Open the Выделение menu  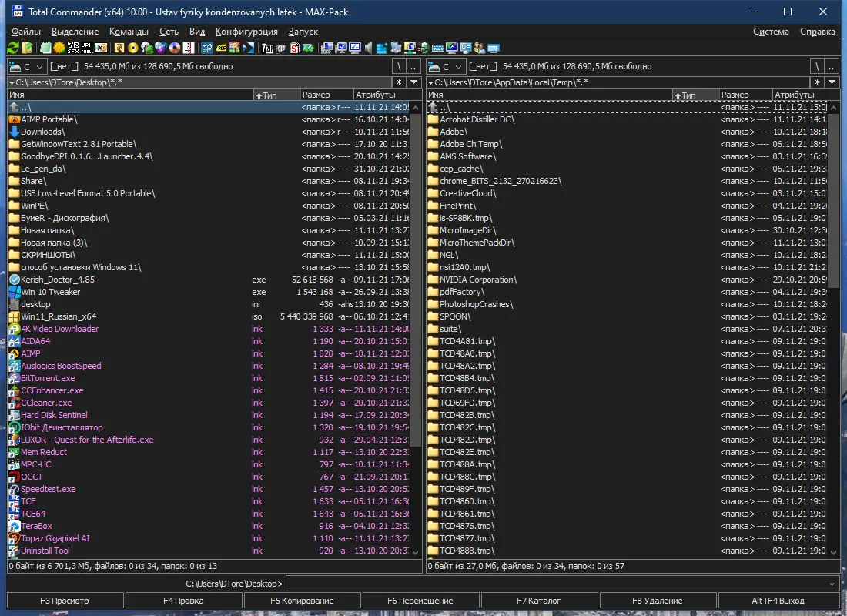pos(75,32)
